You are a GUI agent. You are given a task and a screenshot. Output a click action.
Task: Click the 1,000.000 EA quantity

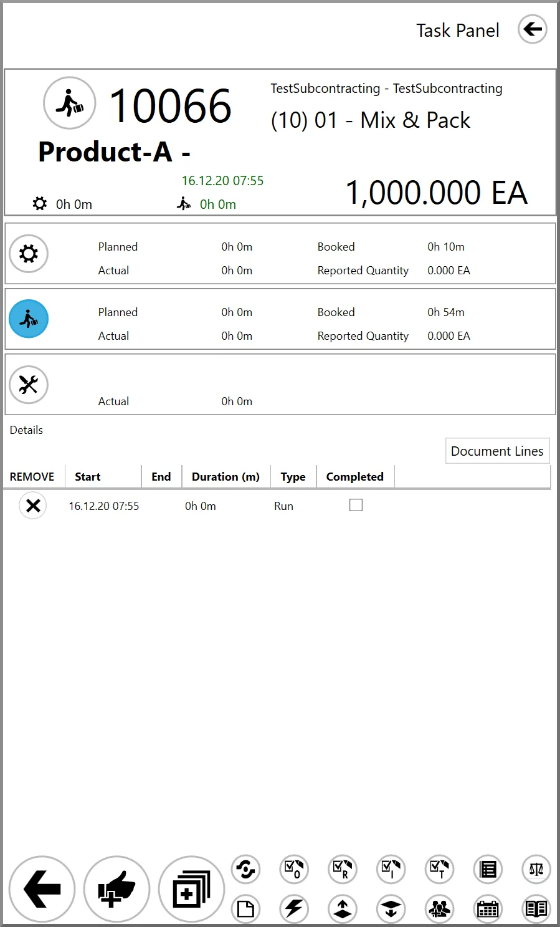tap(437, 193)
